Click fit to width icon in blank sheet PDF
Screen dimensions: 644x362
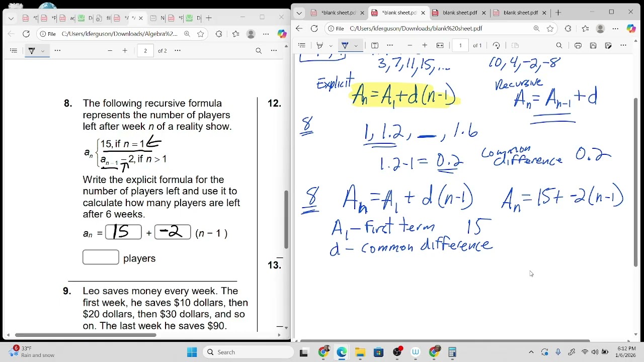pos(440,45)
